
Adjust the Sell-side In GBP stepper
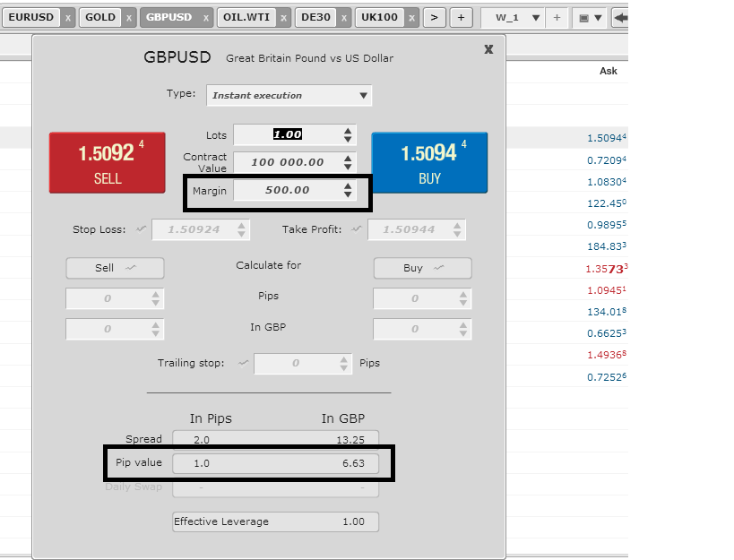point(156,329)
